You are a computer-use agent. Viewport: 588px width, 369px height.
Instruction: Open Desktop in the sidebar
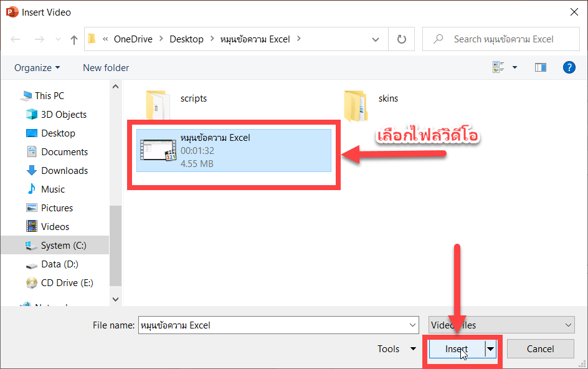pyautogui.click(x=58, y=133)
